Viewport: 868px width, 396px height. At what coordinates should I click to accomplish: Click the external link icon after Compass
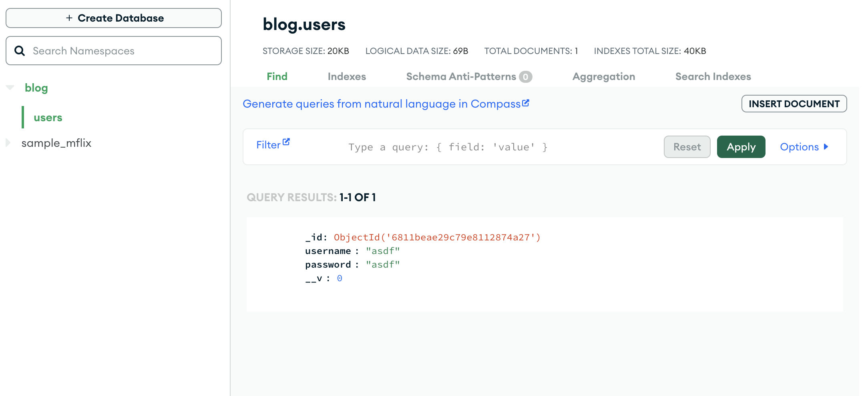526,103
